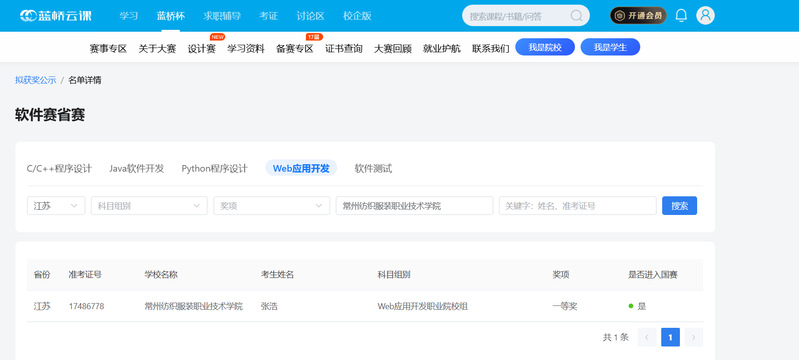Click the previous page arrow
Viewport: 799px width, 360px height.
[647, 337]
